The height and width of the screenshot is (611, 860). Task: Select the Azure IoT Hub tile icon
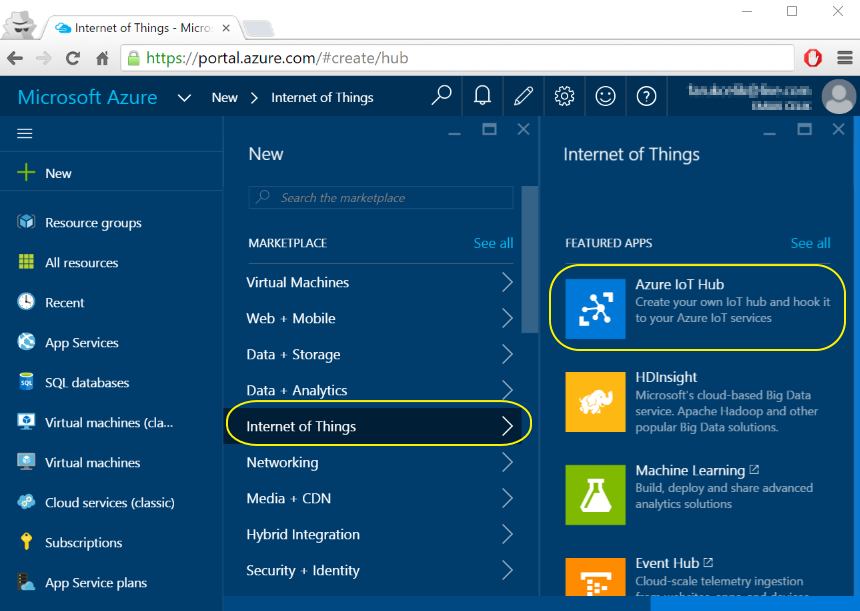point(595,309)
